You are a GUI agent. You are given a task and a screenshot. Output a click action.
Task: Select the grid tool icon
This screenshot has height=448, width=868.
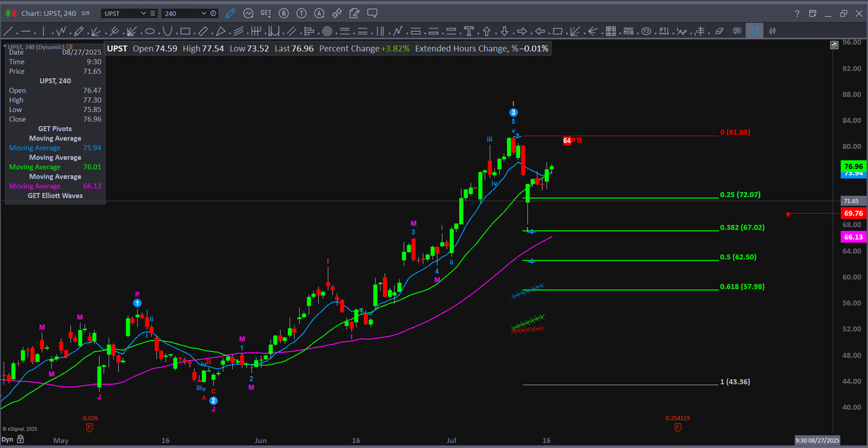[610, 31]
